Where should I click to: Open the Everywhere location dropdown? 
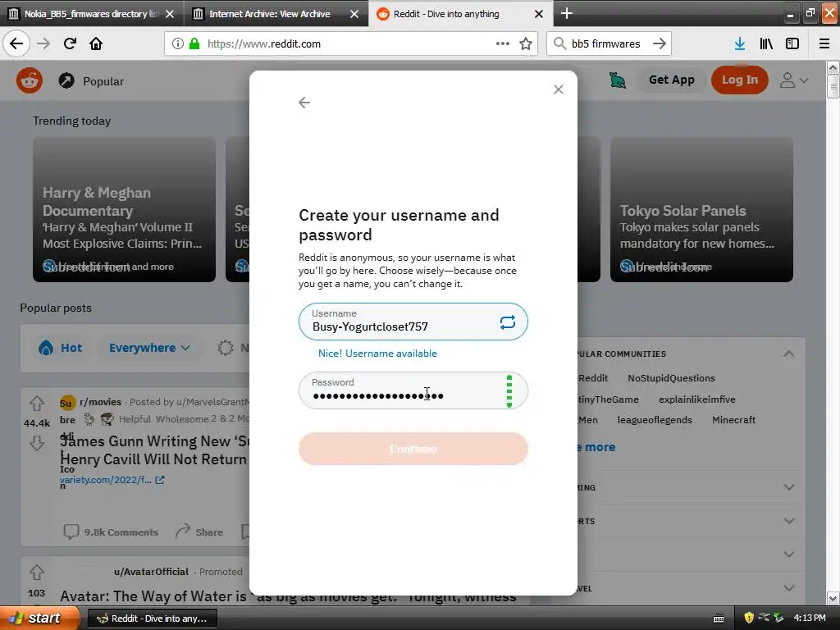(x=149, y=348)
